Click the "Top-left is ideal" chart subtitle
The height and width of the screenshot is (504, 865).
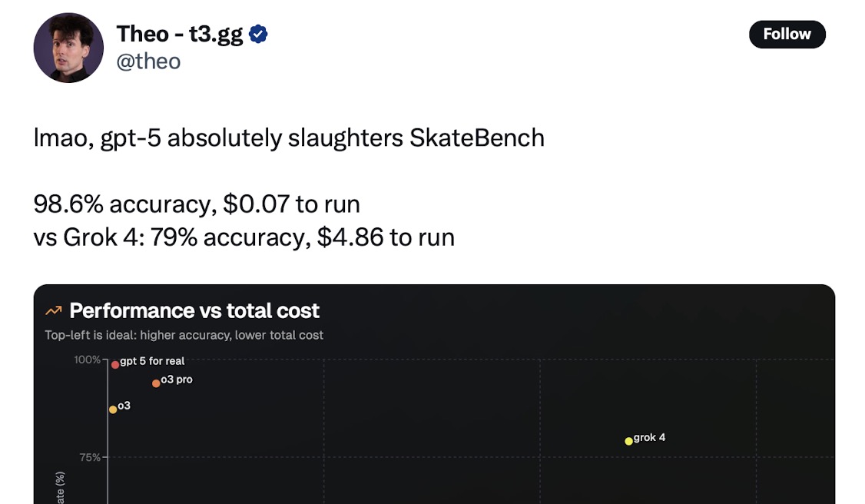[184, 335]
